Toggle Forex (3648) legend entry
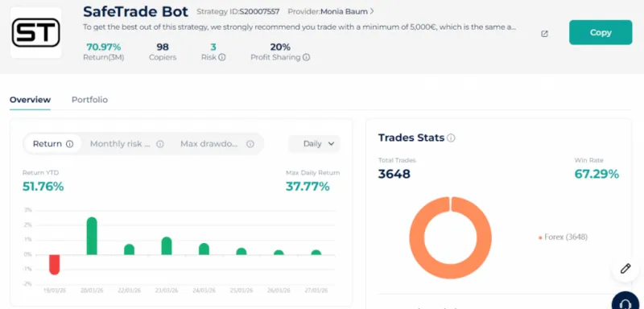The image size is (644, 309). click(563, 237)
